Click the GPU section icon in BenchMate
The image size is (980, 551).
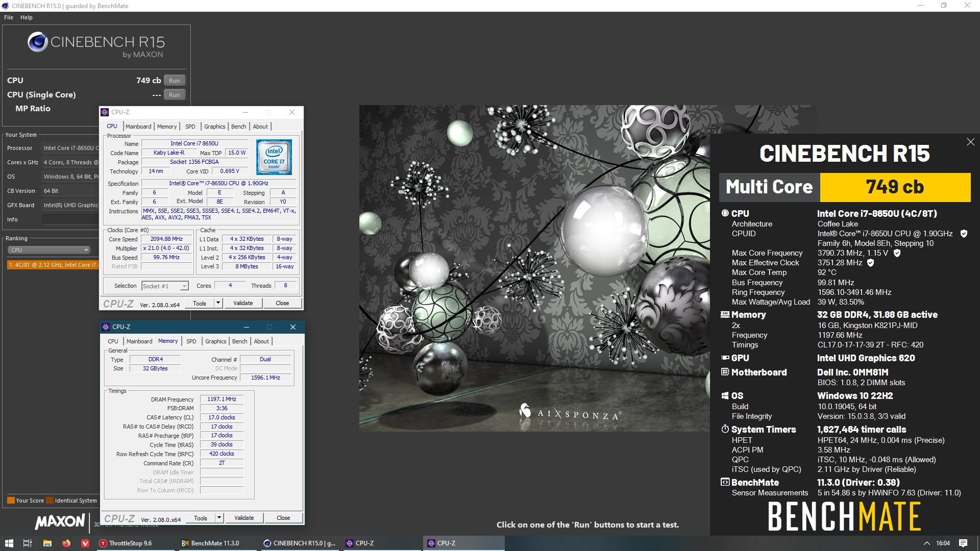[725, 358]
